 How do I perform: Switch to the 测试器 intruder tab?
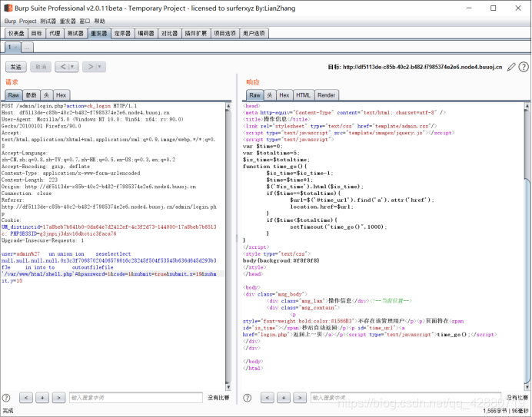click(75, 33)
